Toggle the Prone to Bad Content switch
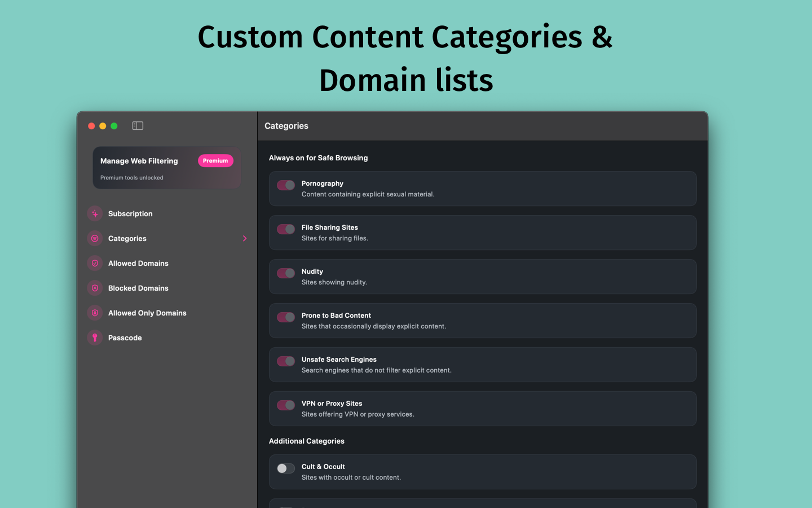The image size is (812, 508). (x=286, y=317)
